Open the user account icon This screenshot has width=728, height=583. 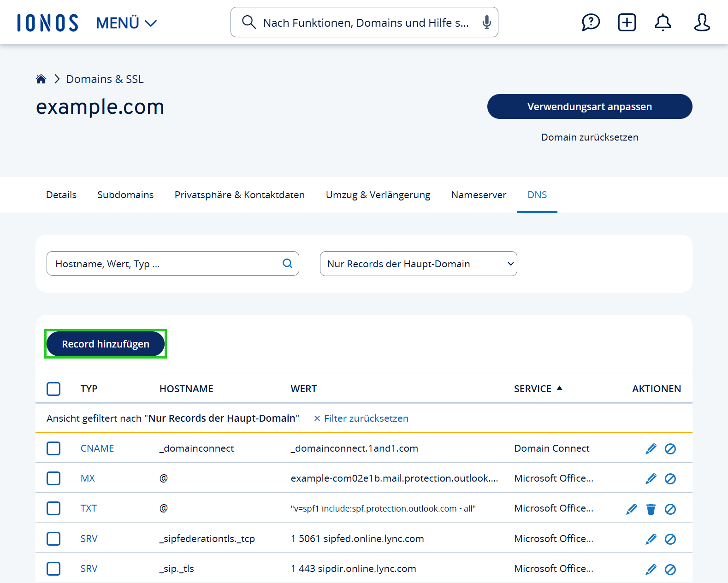pyautogui.click(x=702, y=22)
